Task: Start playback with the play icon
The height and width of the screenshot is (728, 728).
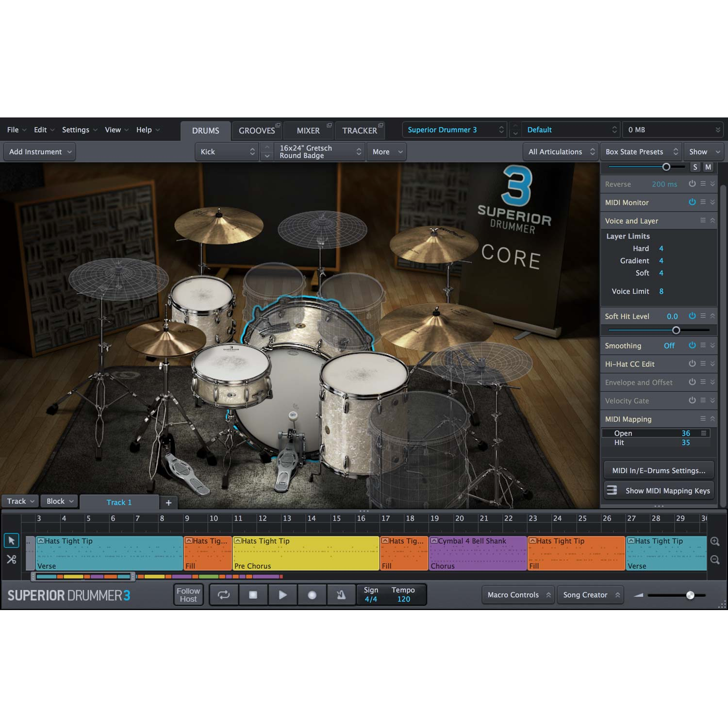Action: point(283,594)
